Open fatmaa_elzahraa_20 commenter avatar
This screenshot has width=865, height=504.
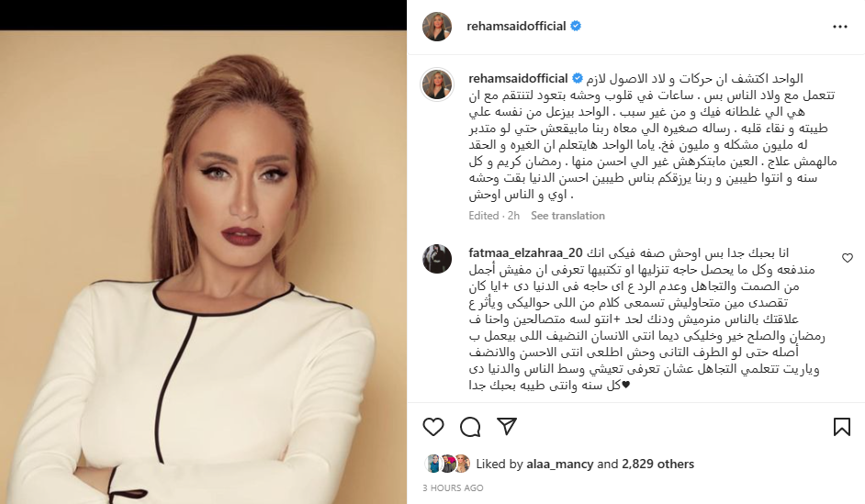coord(437,259)
